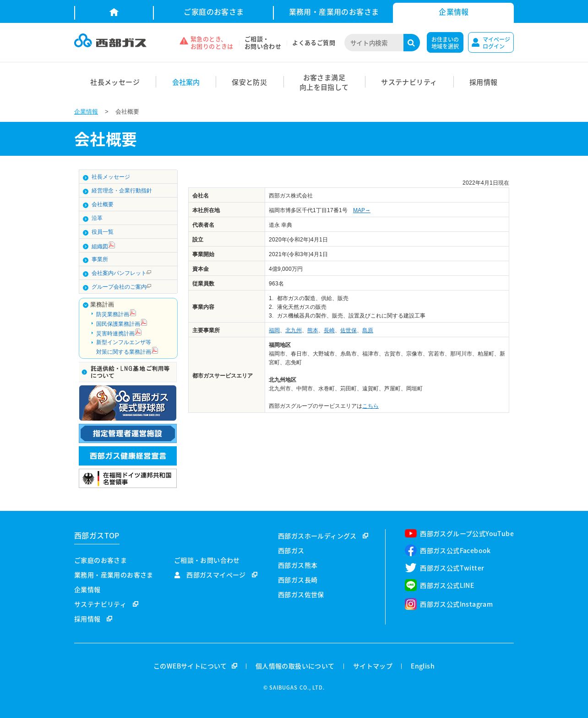Focus the サイト内検索 search field
Viewport: 588px width, 718px height.
coord(374,43)
